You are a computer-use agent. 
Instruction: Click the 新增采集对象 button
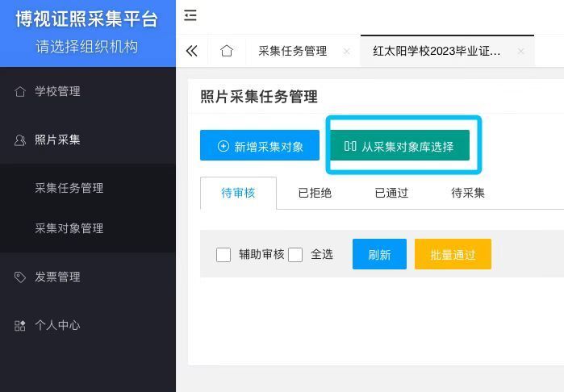pyautogui.click(x=260, y=146)
